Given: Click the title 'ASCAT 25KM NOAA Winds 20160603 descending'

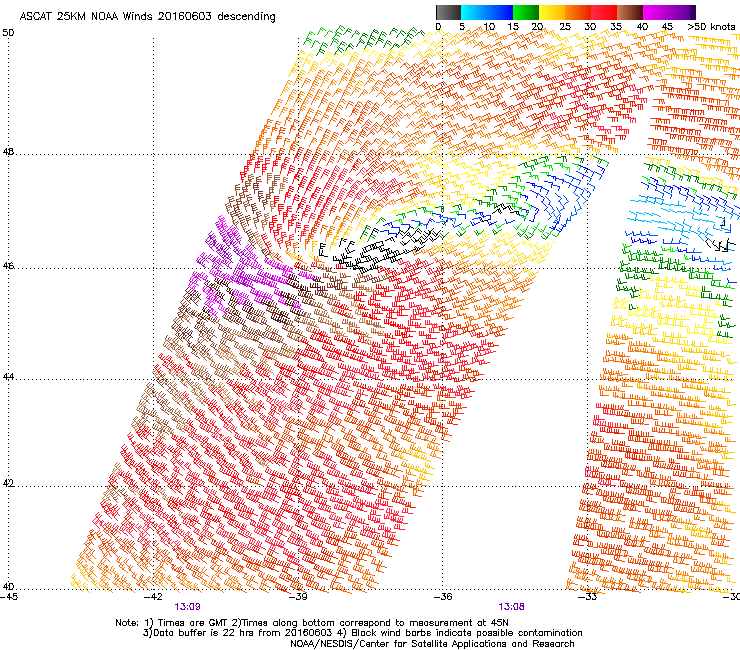Looking at the screenshot, I should coord(147,17).
